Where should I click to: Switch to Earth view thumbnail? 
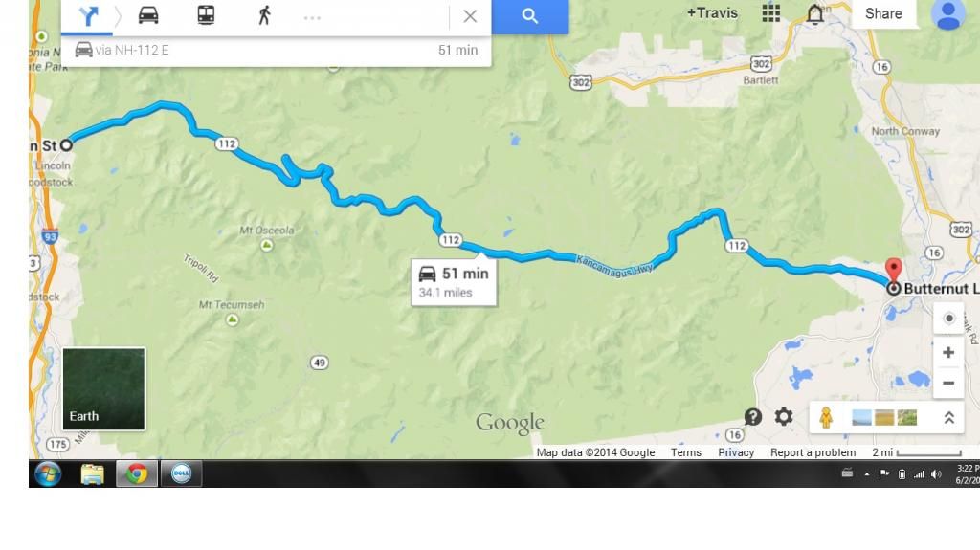103,388
